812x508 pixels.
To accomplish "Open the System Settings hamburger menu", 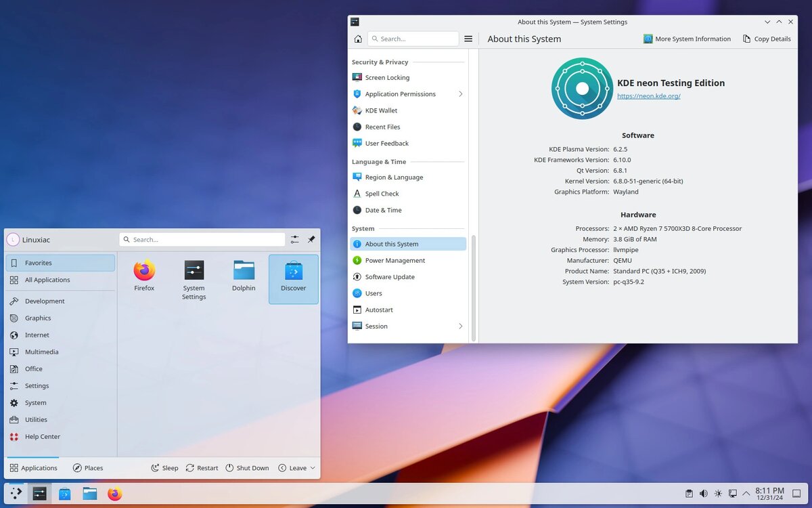I will tap(468, 39).
